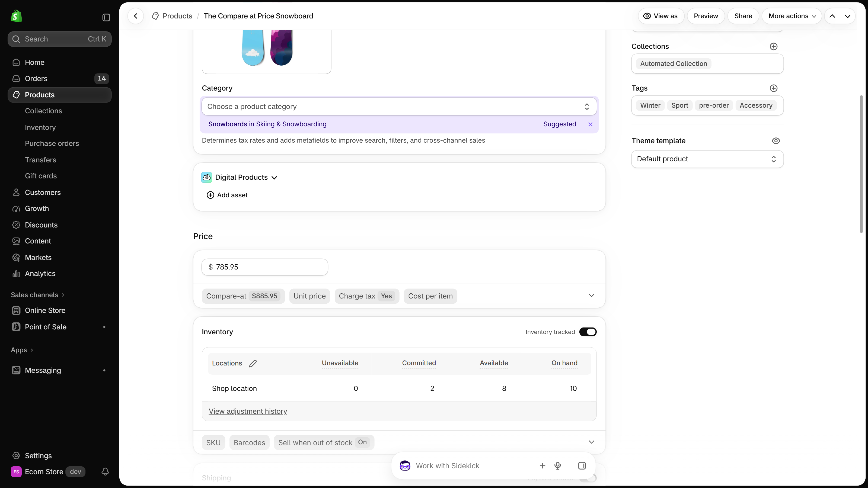Viewport: 868px width, 488px height.
Task: Edit locations with the pencil icon
Action: point(253,363)
